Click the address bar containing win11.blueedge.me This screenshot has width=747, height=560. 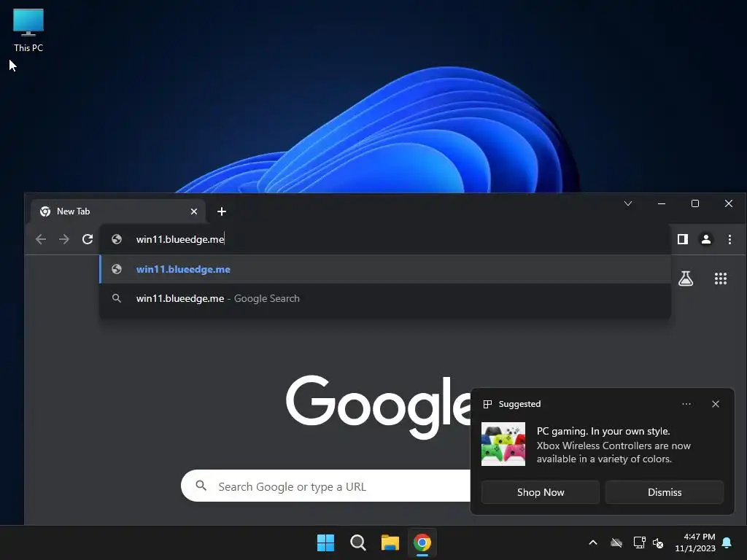coord(384,239)
